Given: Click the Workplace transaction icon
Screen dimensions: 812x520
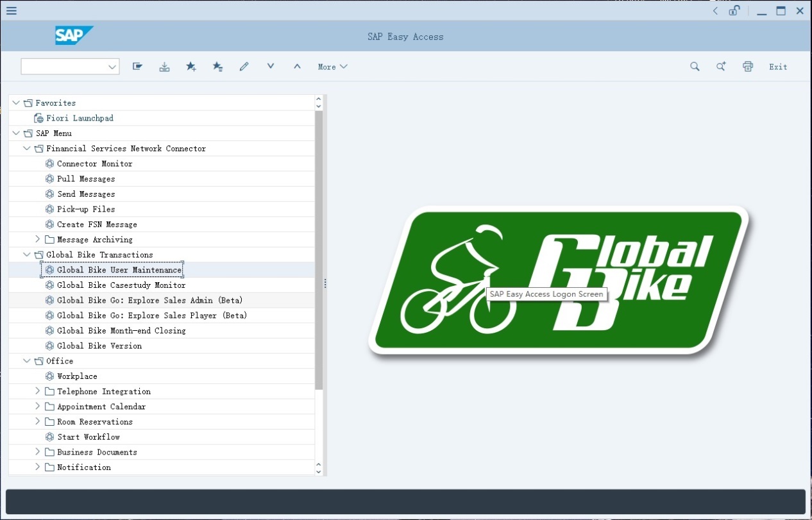Looking at the screenshot, I should 50,376.
